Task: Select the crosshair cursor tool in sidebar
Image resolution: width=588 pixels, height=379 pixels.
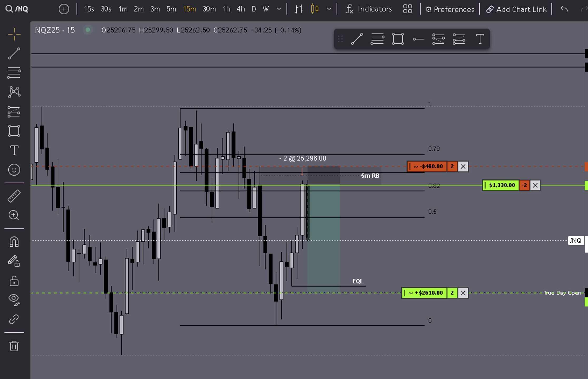Action: [14, 34]
